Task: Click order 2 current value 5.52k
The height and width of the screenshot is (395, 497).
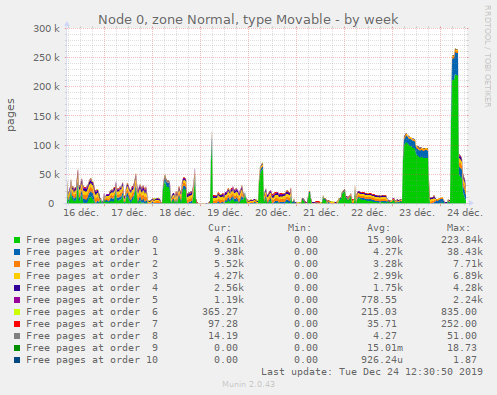Action: (229, 264)
